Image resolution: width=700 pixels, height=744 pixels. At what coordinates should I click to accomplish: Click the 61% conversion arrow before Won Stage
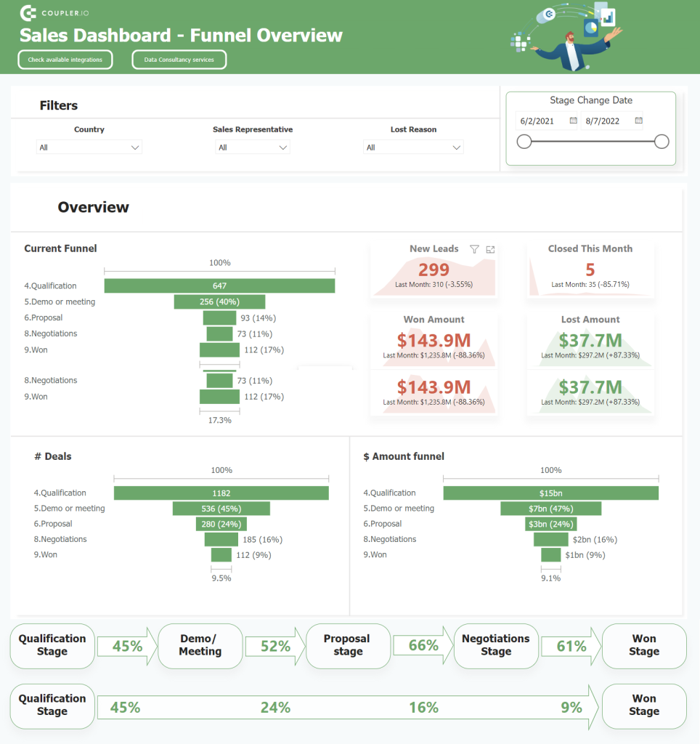(x=572, y=646)
